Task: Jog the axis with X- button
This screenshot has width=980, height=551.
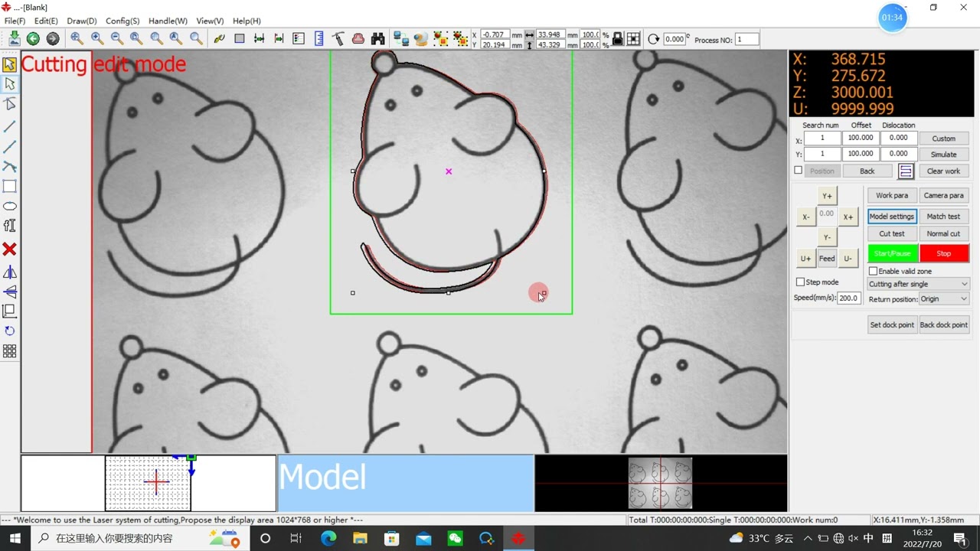Action: coord(805,217)
